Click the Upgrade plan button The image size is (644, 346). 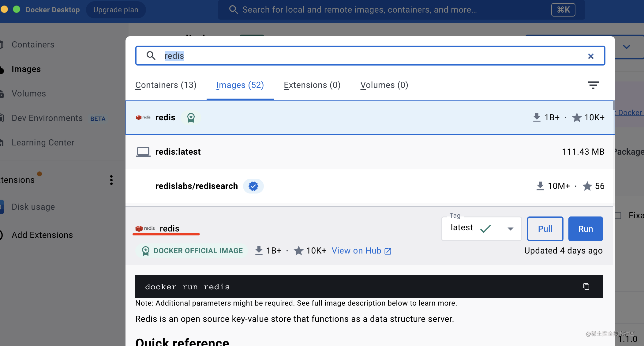coord(116,10)
